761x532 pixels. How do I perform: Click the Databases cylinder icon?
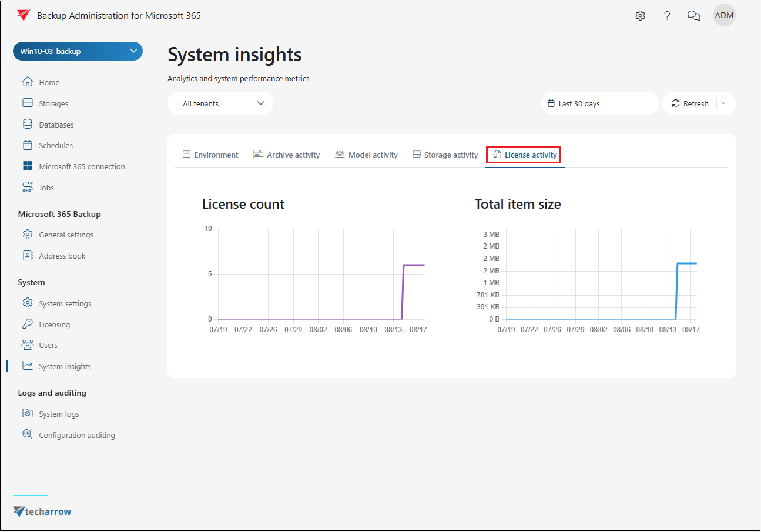28,125
